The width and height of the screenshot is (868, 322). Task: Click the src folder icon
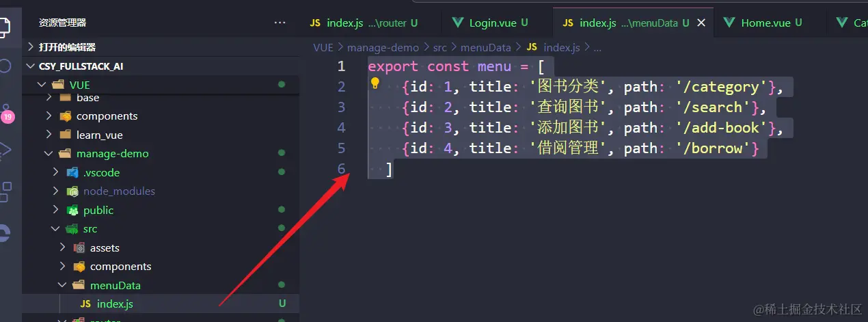coord(72,229)
